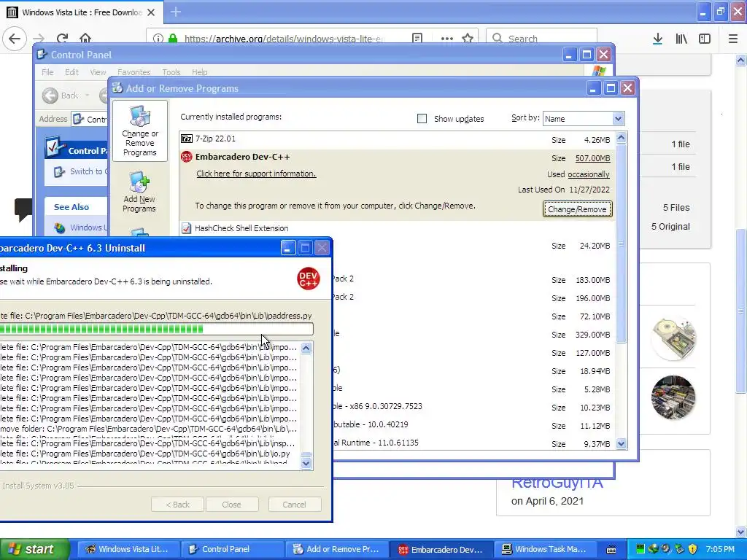Click RetroGuyITA uploader link
Screen dimensions: 747x560
(x=557, y=483)
